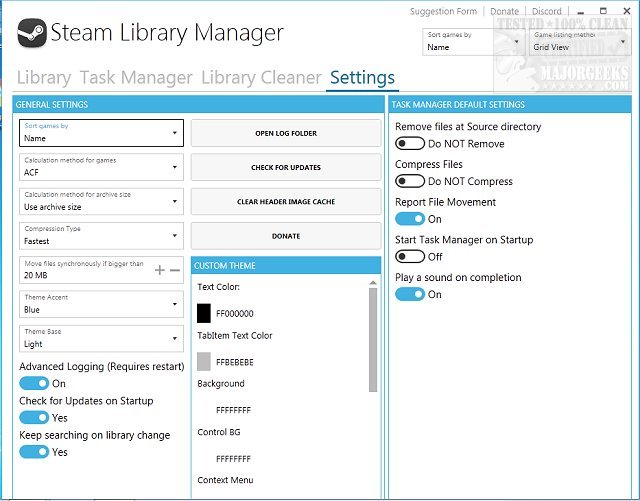Expand the Theme Accent dropdown
This screenshot has width=640, height=501.
click(101, 304)
